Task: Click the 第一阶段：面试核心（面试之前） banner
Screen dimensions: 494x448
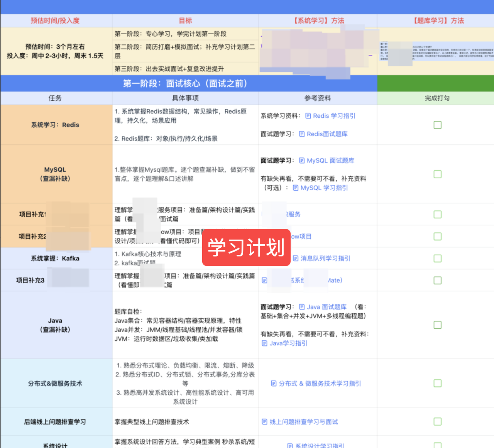Action: point(189,83)
